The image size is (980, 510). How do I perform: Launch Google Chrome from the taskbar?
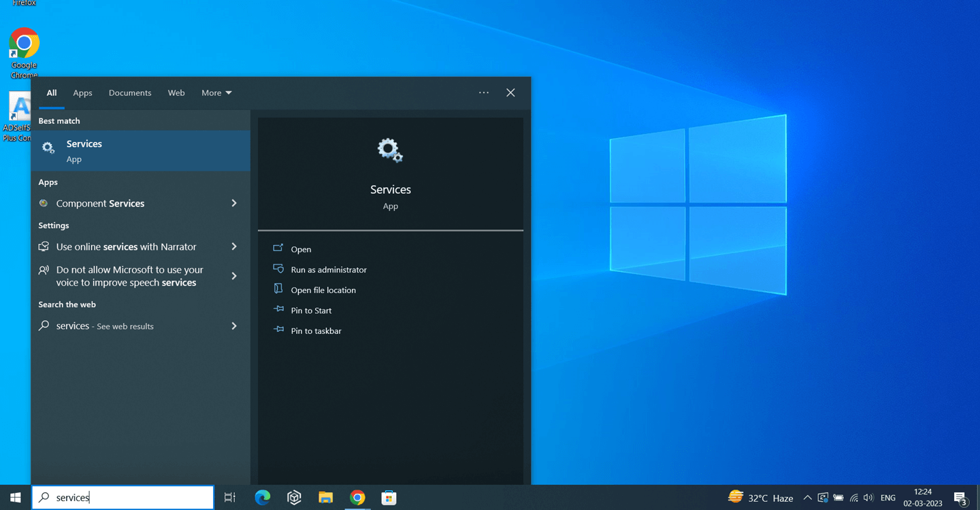click(x=357, y=498)
